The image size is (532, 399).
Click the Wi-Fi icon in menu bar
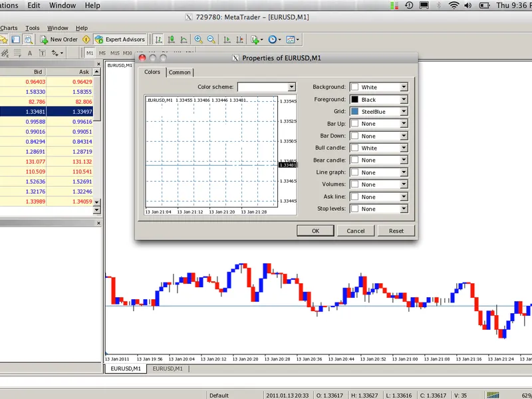click(x=454, y=5)
